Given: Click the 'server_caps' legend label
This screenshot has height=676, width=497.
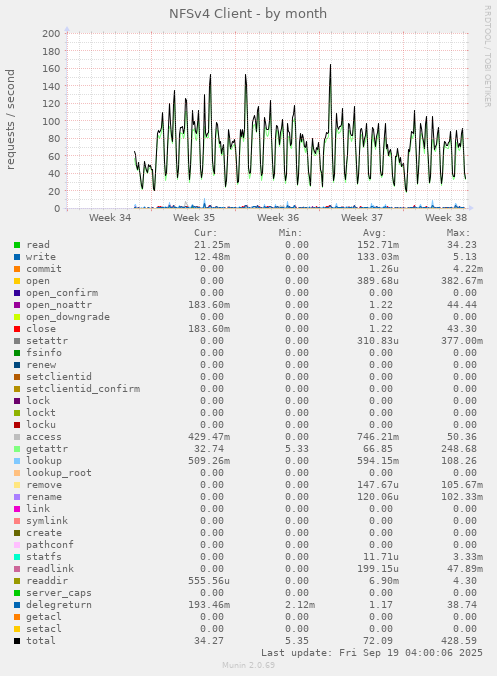Looking at the screenshot, I should point(59,593).
